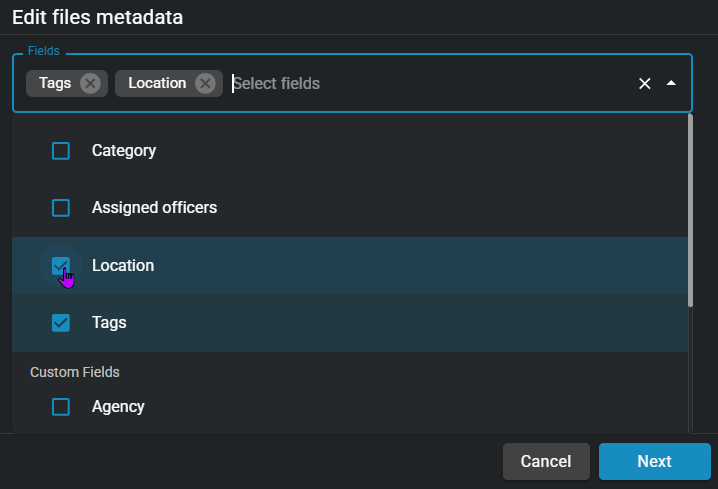Click the Location list item label
The image size is (718, 489).
[123, 266]
